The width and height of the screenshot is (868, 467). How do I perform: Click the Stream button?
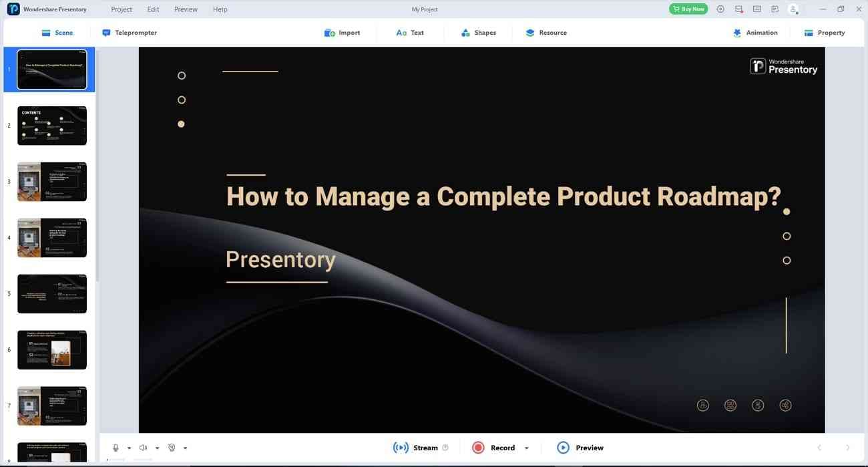coord(415,448)
